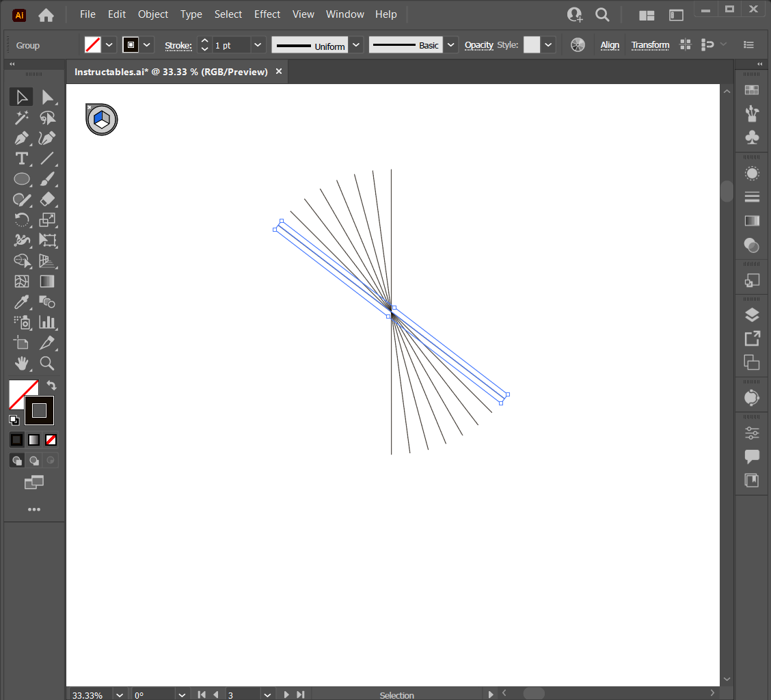
Task: Click the Home icon
Action: 46,15
